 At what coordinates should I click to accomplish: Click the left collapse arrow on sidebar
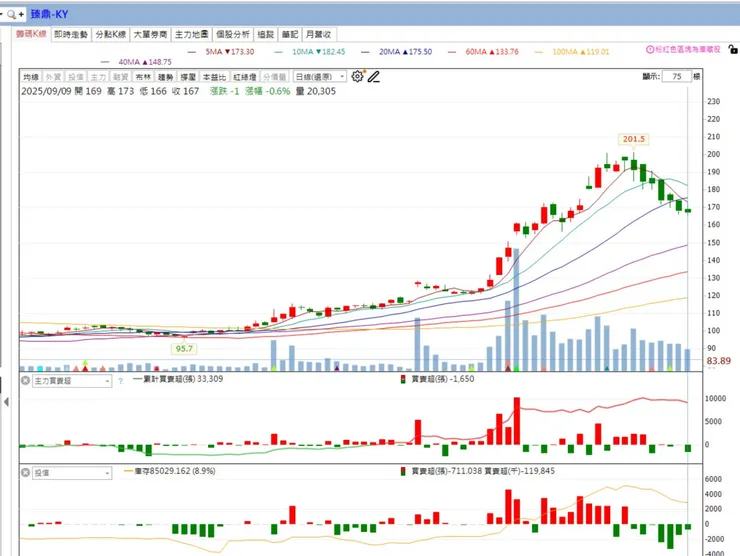click(x=6, y=402)
